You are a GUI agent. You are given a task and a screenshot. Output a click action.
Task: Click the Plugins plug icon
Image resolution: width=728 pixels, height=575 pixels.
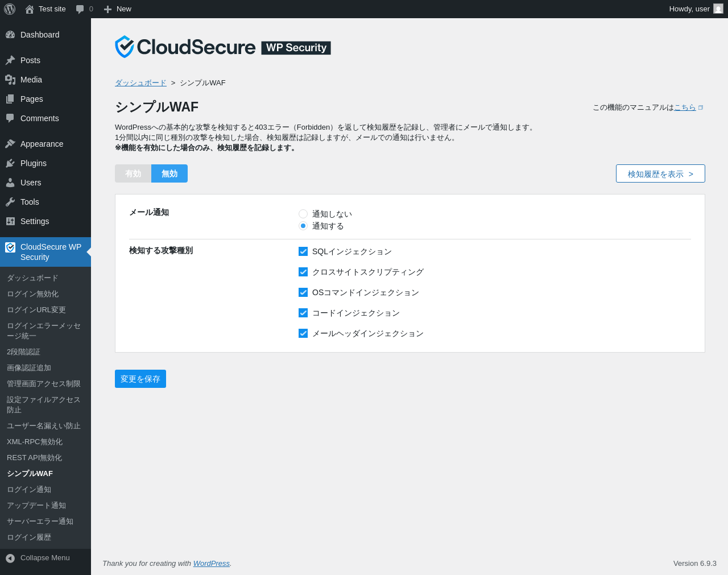(10, 163)
